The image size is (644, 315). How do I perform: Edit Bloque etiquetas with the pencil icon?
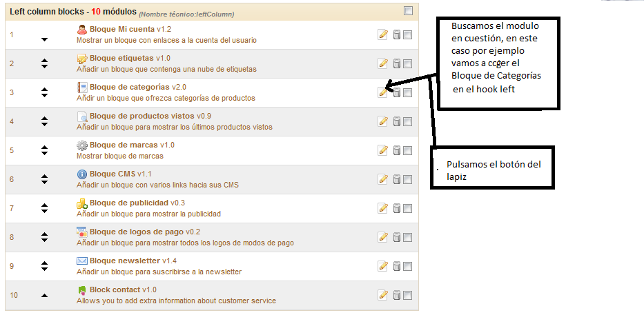click(382, 63)
